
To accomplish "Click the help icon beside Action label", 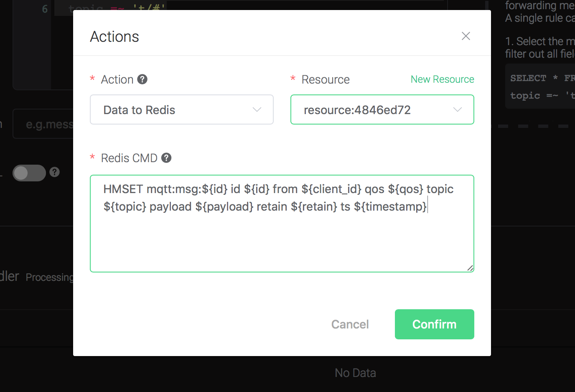I will [x=142, y=79].
